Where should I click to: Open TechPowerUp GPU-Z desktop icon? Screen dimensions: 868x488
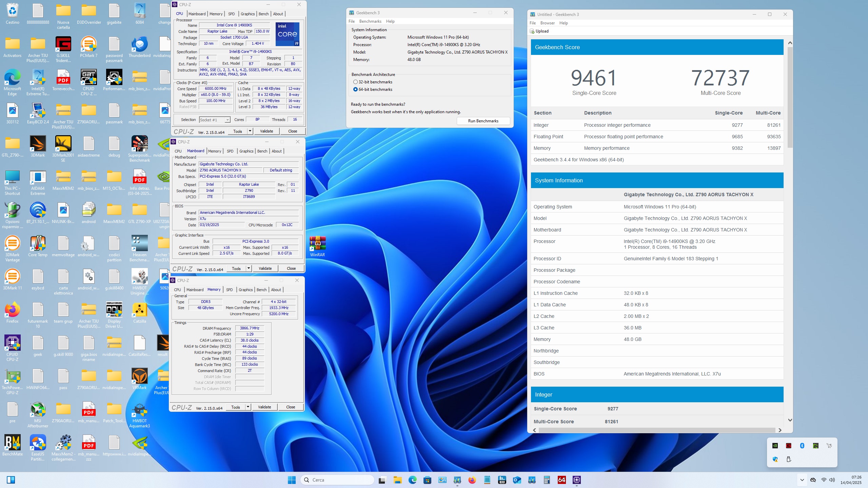point(12,381)
